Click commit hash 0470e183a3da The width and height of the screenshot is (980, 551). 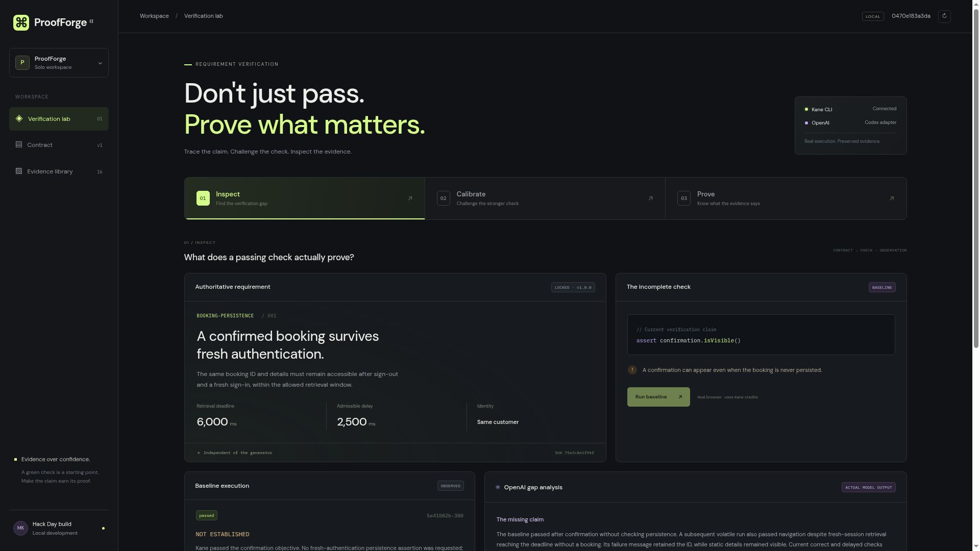click(911, 16)
